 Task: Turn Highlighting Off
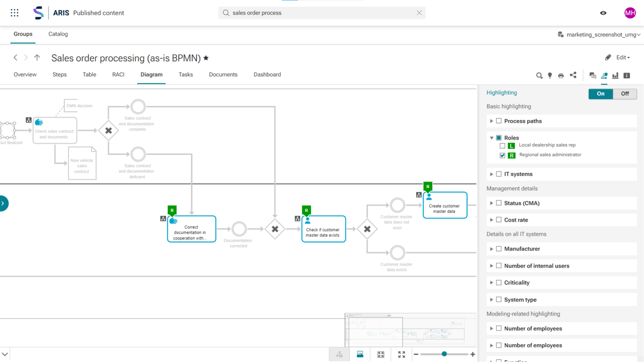tap(624, 93)
